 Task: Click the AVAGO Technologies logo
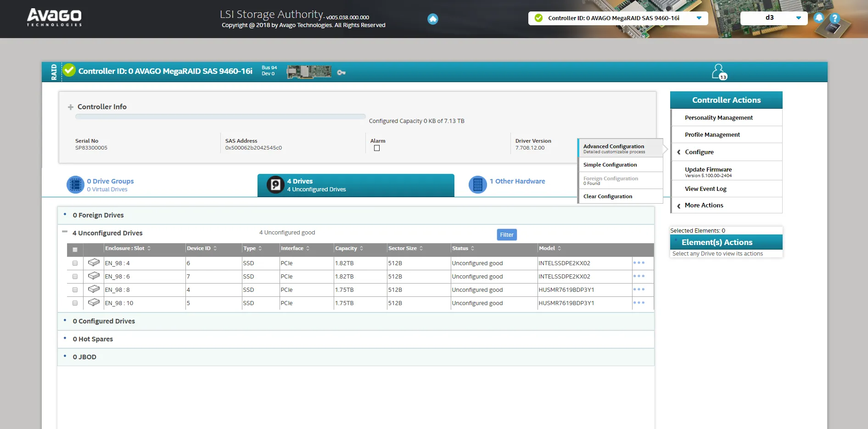coord(54,17)
